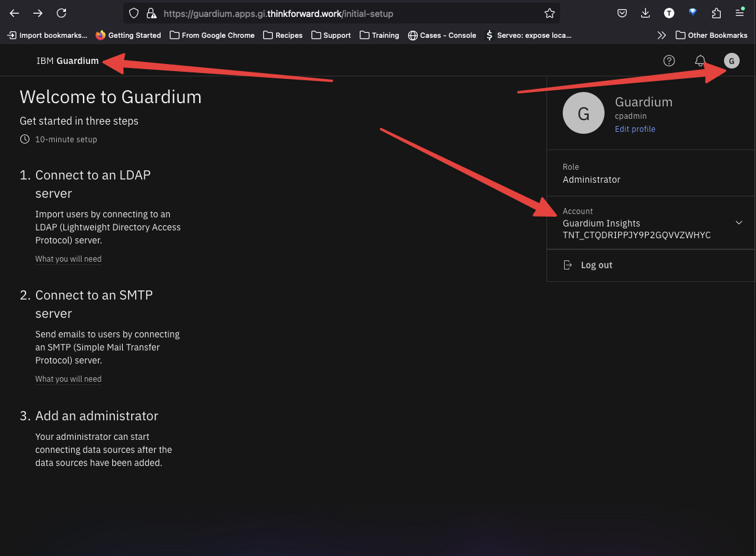Open the Guardium help question mark icon

[x=669, y=61]
